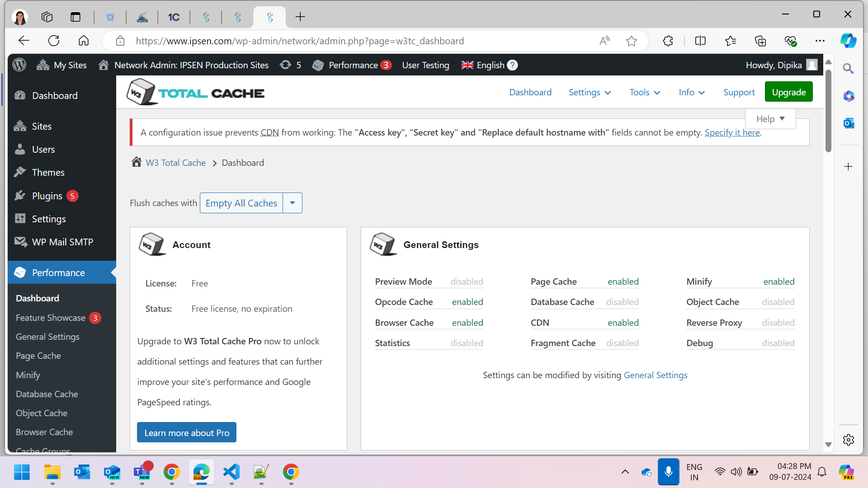Click Empty All Caches button
The image size is (868, 488).
[x=241, y=203]
